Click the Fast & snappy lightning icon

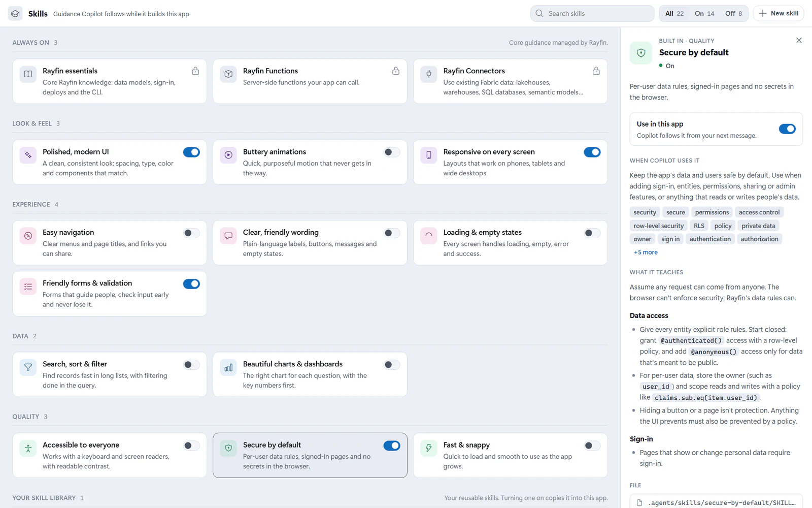(429, 448)
